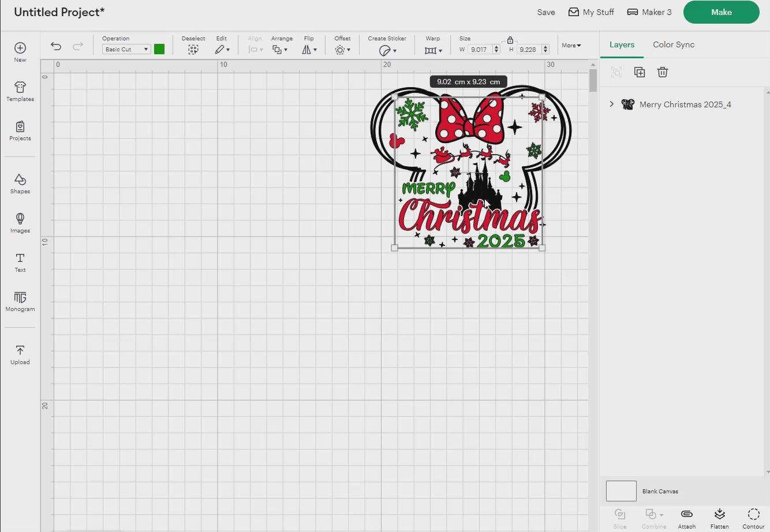The width and height of the screenshot is (770, 532).
Task: Undo the last action
Action: [x=56, y=46]
